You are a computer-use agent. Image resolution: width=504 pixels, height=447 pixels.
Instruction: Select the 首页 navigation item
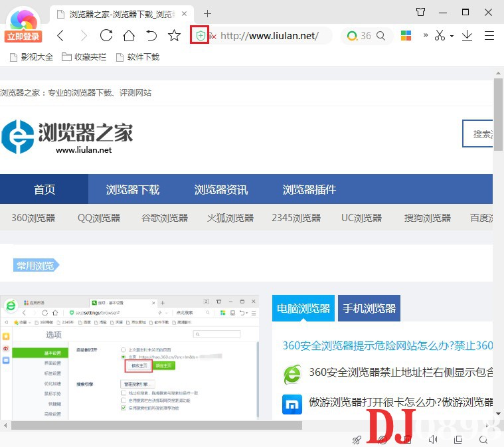(44, 189)
